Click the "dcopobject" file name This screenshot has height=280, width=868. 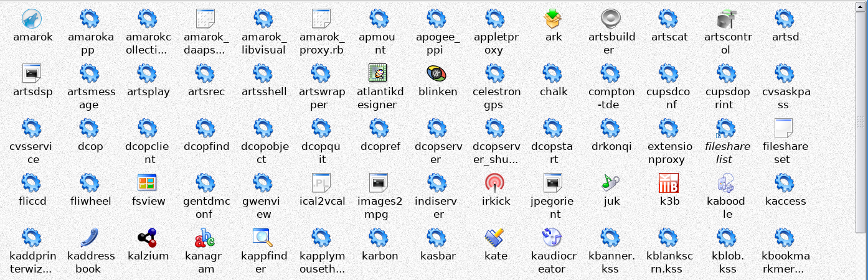[263, 153]
